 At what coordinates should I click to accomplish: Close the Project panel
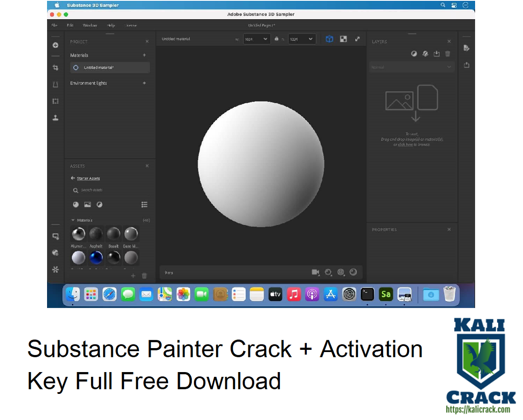(x=147, y=41)
